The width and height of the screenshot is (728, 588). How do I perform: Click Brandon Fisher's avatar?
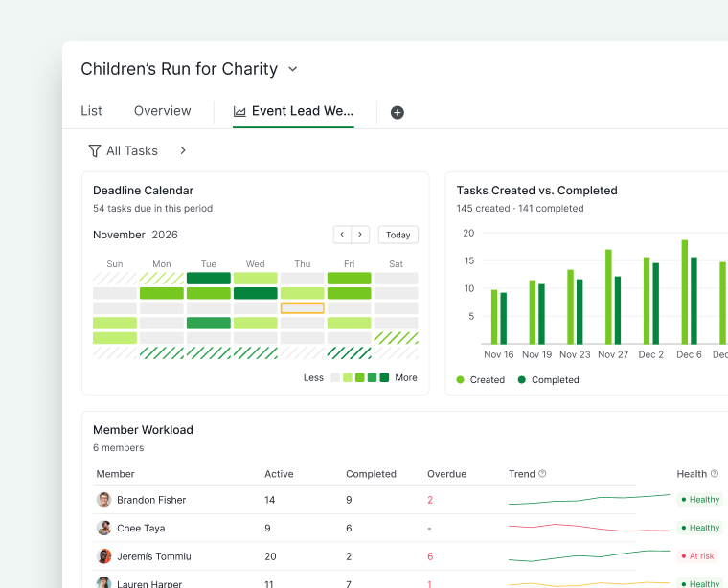(x=104, y=499)
